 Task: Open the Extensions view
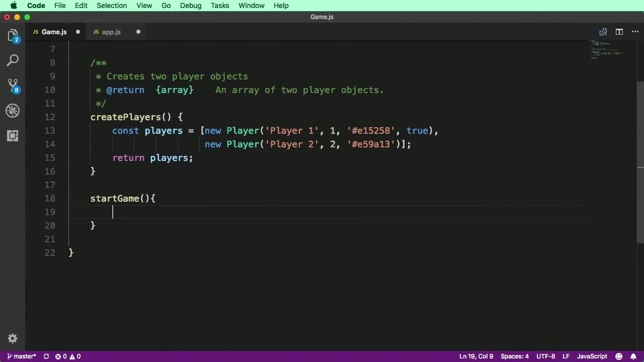[x=13, y=136]
